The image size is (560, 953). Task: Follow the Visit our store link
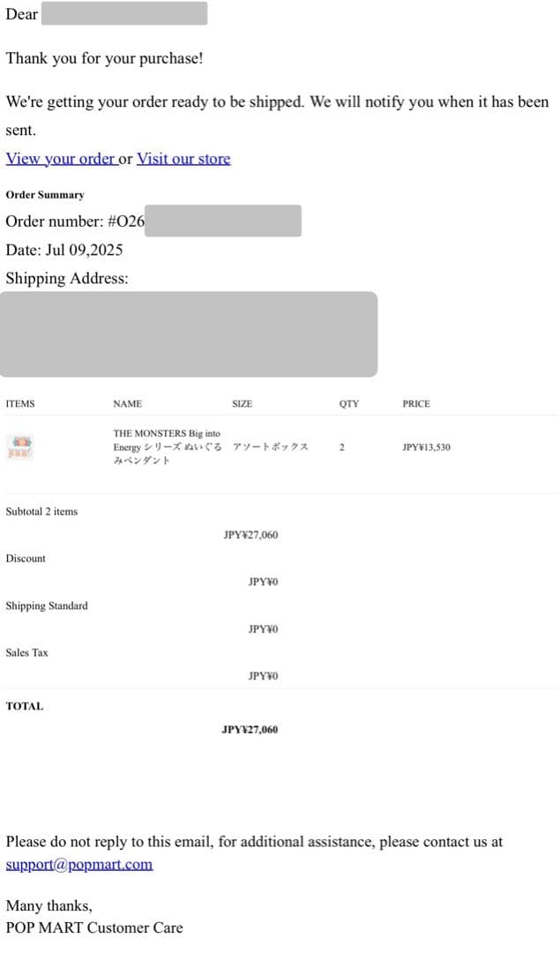[183, 159]
